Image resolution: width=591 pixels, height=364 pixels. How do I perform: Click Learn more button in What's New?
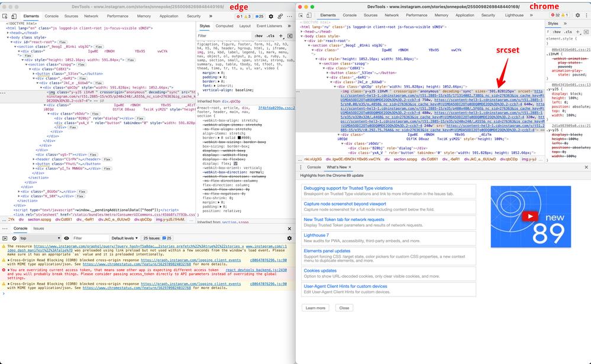tap(315, 308)
